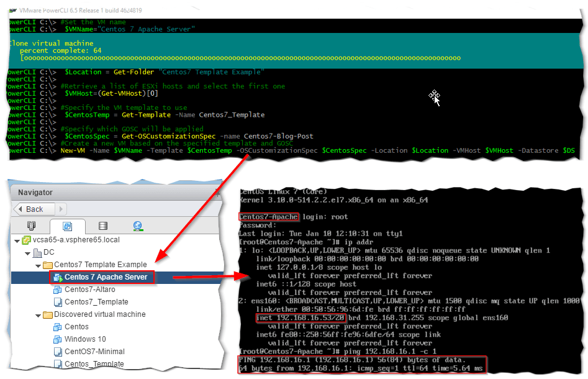The image size is (588, 379).
Task: Select the CentOS7-Minimal template
Action: [94, 351]
